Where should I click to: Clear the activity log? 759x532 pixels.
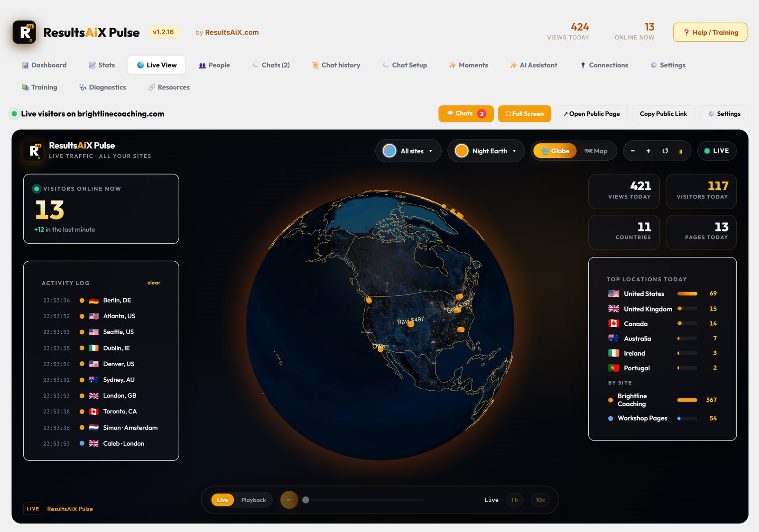point(154,283)
